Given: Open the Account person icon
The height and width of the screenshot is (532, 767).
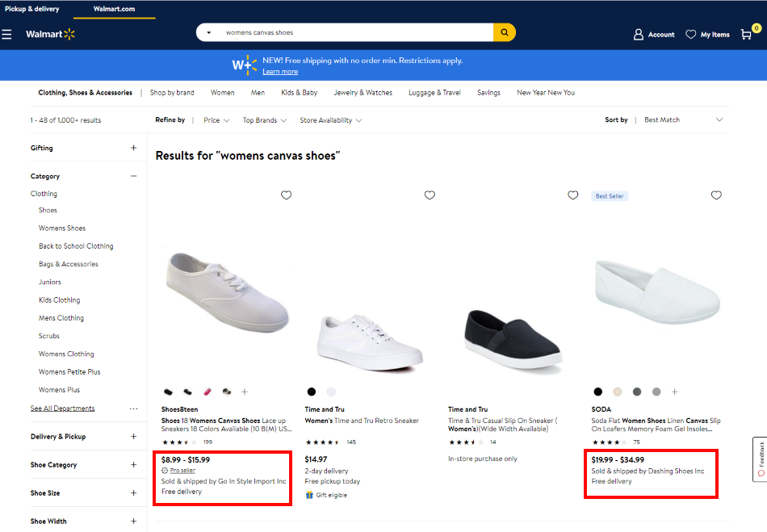Looking at the screenshot, I should click(639, 34).
